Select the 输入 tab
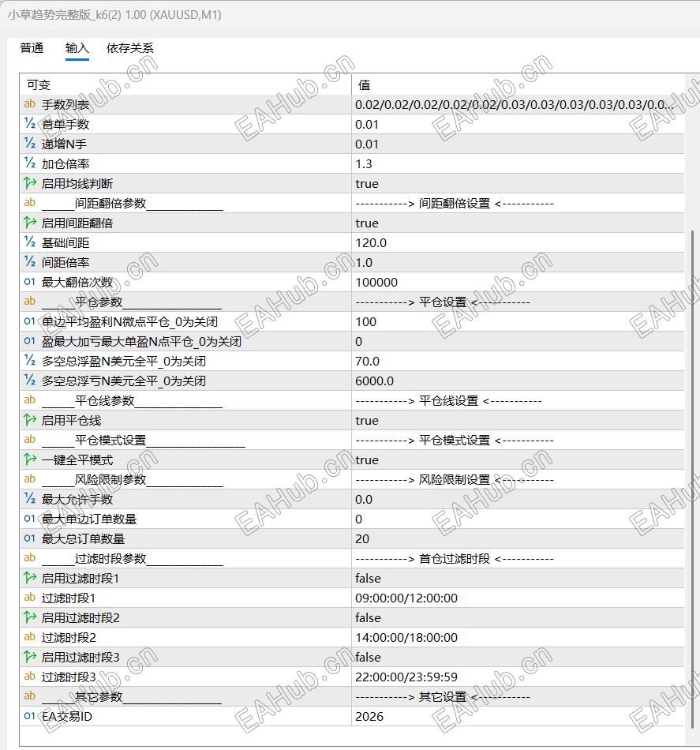Image resolution: width=700 pixels, height=750 pixels. point(77,48)
